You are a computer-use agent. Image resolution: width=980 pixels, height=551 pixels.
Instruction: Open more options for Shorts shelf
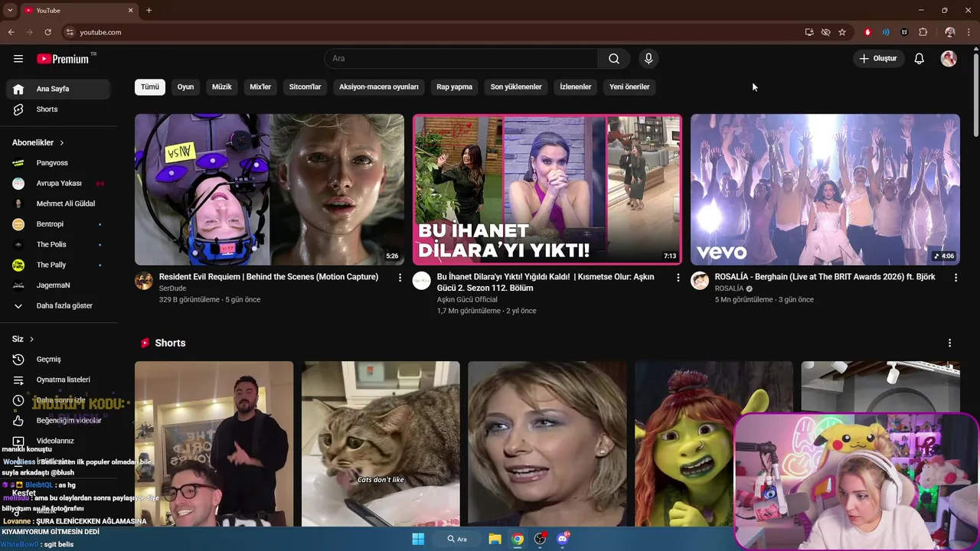coord(949,344)
